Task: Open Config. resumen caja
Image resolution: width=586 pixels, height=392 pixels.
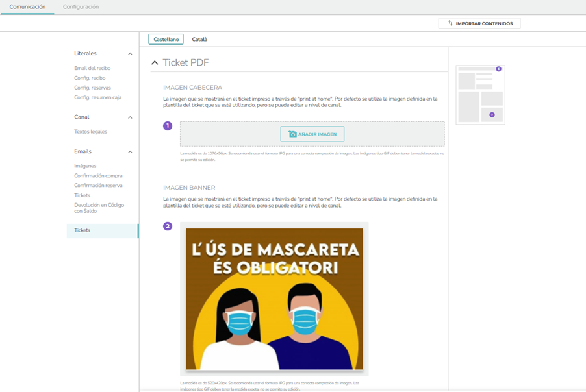Action: (97, 97)
